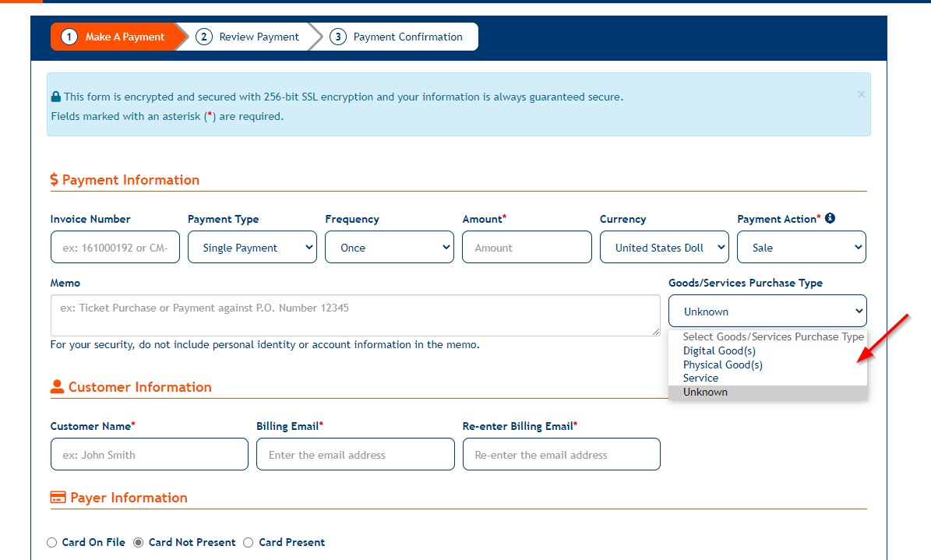The height and width of the screenshot is (560, 931).
Task: Click the dollar sign Payment Information icon
Action: pos(55,180)
